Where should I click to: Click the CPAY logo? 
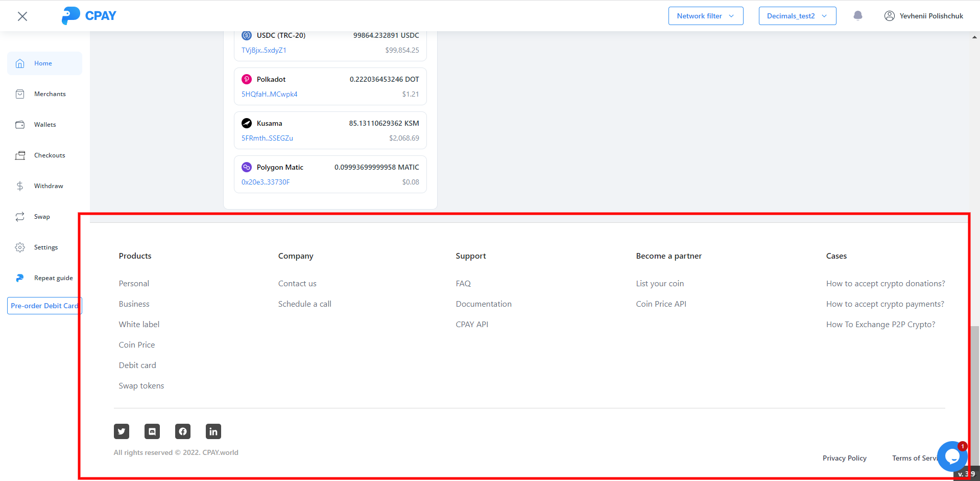[89, 16]
